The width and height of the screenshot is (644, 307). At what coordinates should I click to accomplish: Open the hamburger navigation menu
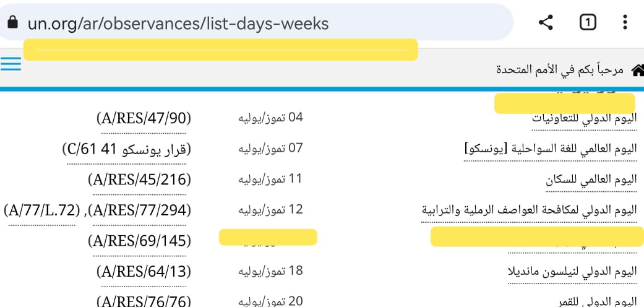click(11, 65)
